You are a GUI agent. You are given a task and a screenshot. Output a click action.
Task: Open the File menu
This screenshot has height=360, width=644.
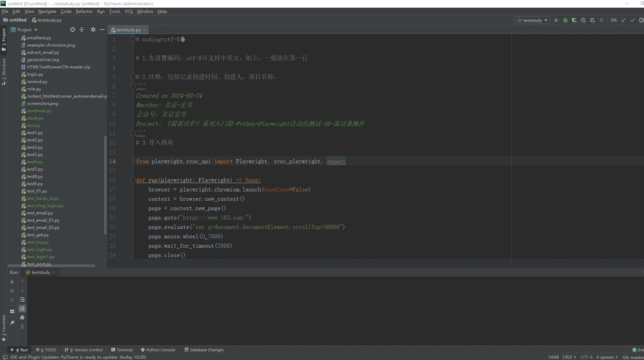(5, 11)
